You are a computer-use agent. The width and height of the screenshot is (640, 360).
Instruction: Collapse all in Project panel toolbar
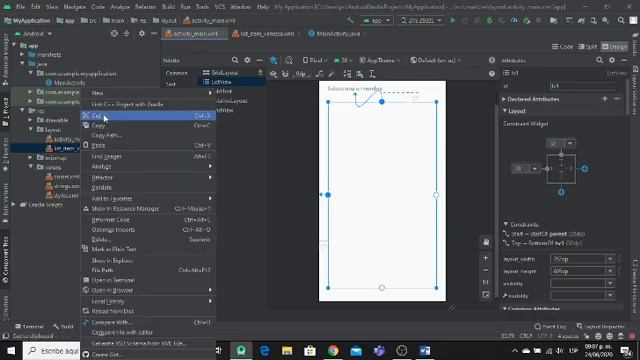click(x=127, y=33)
